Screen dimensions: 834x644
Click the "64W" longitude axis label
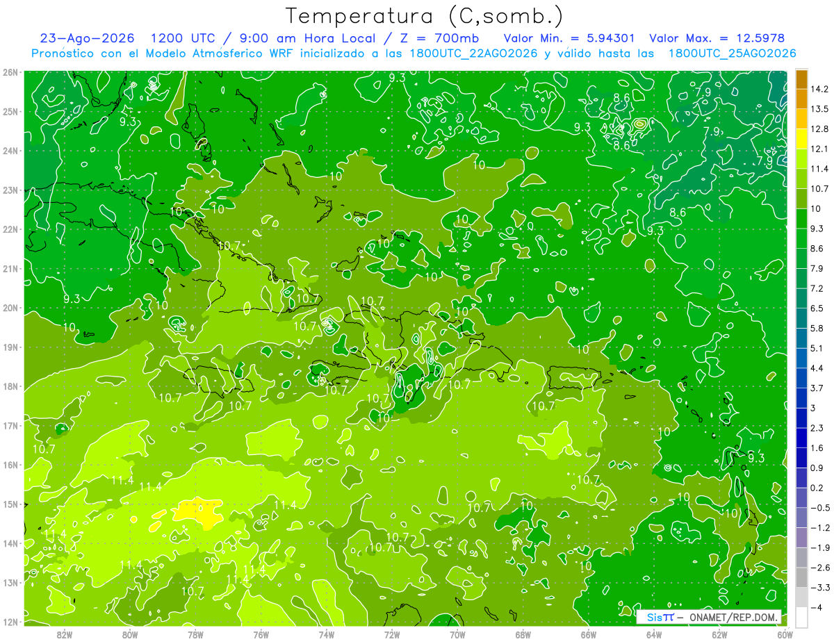point(654,634)
